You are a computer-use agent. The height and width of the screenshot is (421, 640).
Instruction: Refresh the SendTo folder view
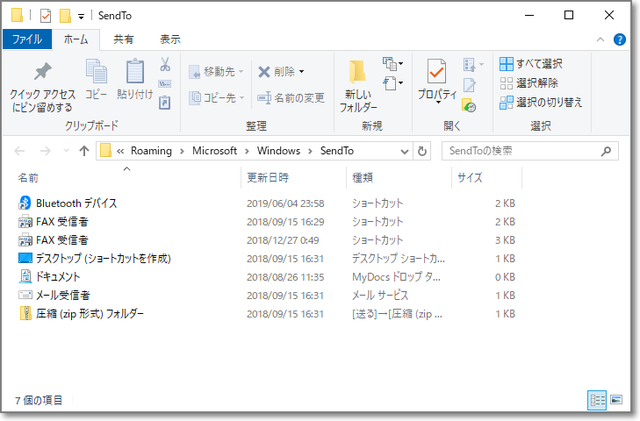coord(422,150)
